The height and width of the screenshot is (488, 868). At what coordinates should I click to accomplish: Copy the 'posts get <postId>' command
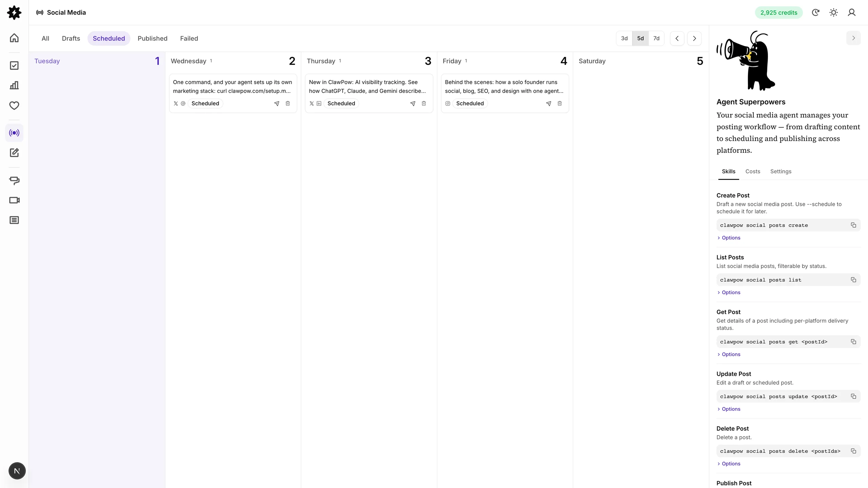click(853, 342)
